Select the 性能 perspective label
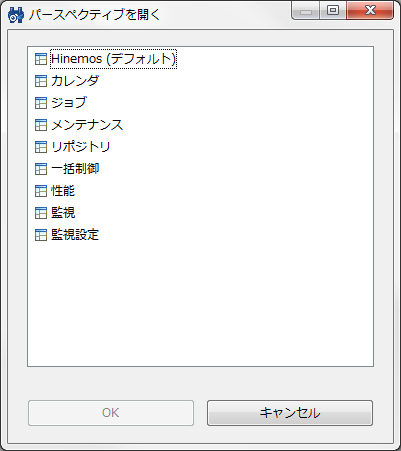 point(63,191)
